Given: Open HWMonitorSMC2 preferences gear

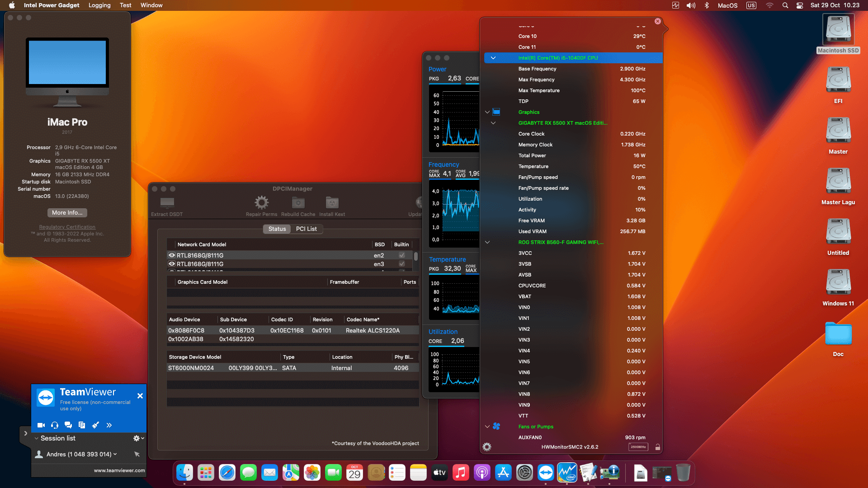Looking at the screenshot, I should pyautogui.click(x=487, y=447).
